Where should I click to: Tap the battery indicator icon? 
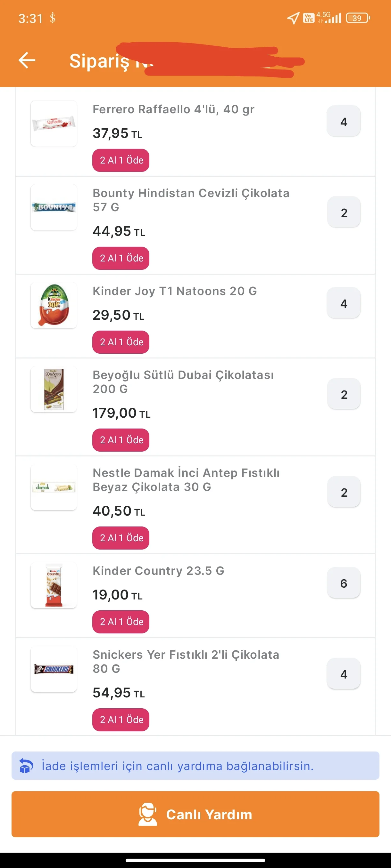[x=358, y=18]
